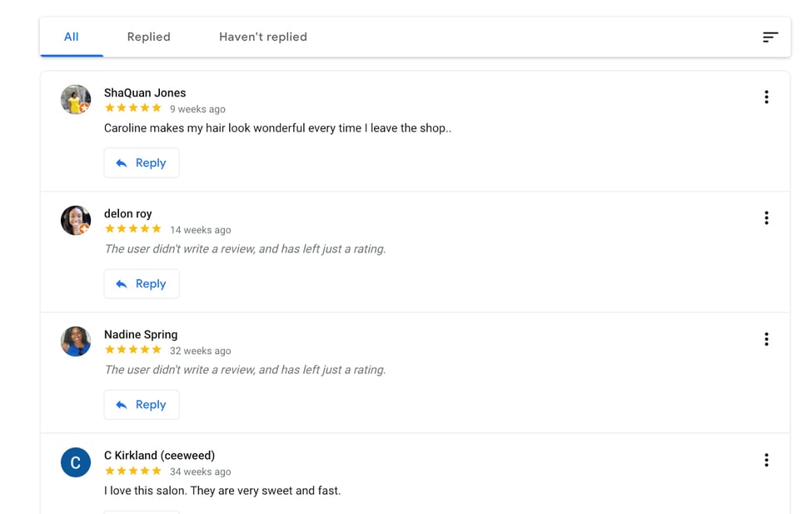The image size is (812, 514).
Task: Switch to the All reviews tab
Action: click(x=72, y=37)
